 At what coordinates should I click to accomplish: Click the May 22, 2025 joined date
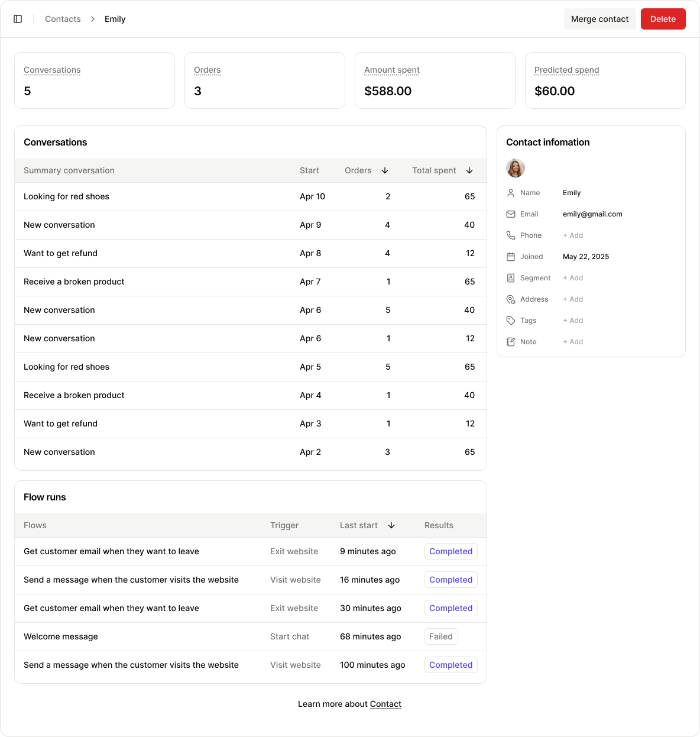[x=586, y=257]
